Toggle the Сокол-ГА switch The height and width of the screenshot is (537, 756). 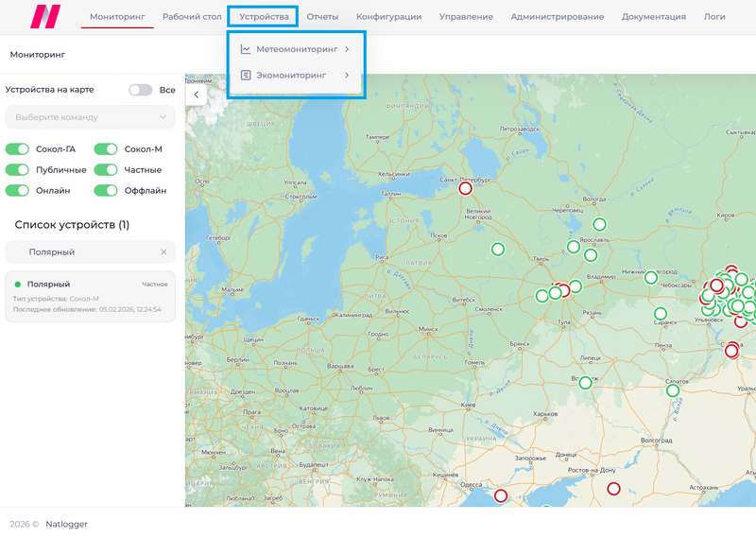tap(17, 149)
